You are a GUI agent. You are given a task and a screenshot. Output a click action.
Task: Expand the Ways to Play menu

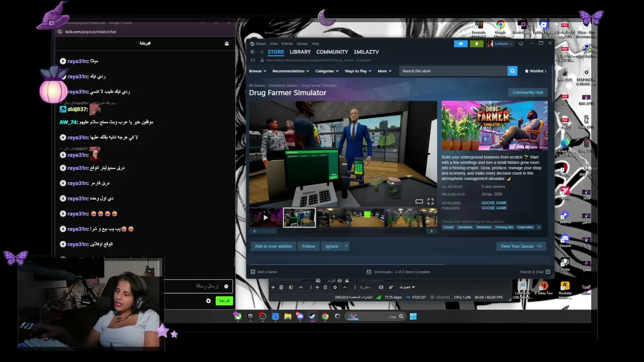(x=358, y=71)
